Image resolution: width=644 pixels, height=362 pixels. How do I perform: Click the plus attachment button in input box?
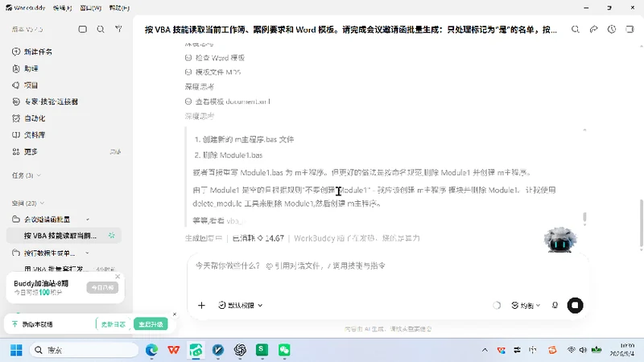201,306
